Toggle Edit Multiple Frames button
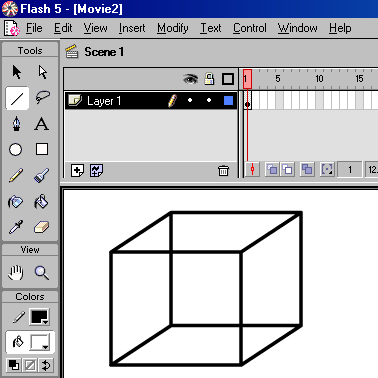Image resolution: width=378 pixels, height=378 pixels. point(307,170)
